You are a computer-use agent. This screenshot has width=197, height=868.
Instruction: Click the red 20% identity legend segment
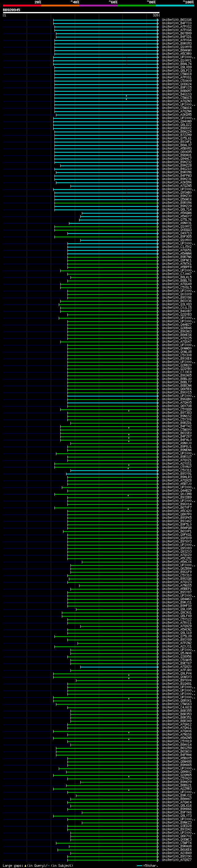[x=22, y=6]
